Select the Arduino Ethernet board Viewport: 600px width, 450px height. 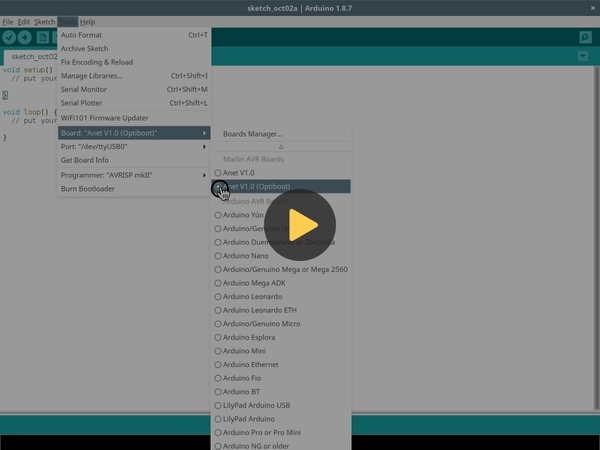click(281, 364)
